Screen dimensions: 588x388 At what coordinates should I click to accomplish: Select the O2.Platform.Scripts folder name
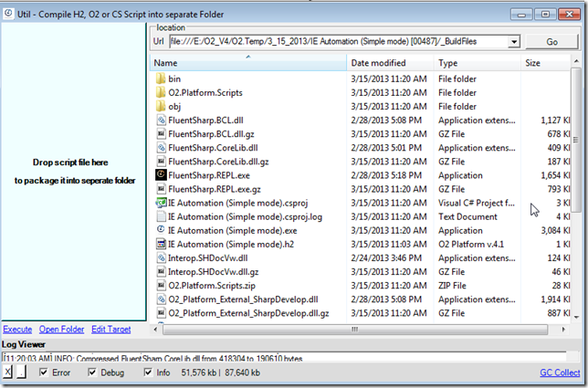pos(205,92)
